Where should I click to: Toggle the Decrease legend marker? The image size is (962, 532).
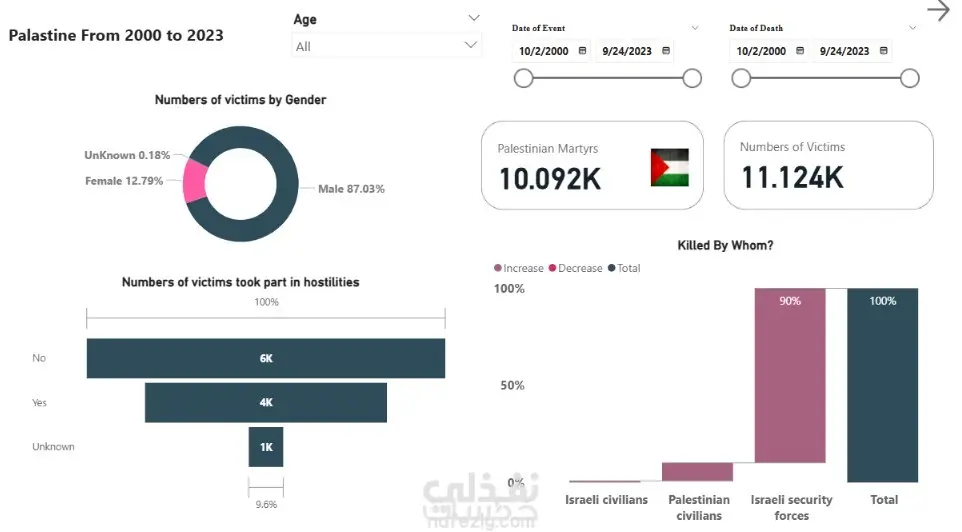point(553,269)
